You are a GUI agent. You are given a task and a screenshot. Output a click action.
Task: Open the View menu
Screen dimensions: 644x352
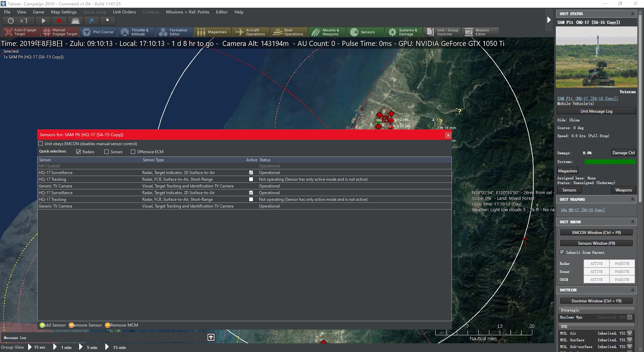(21, 12)
